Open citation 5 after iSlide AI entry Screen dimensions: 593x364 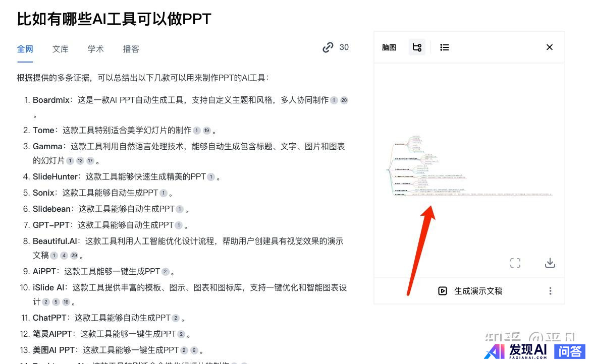(56, 301)
